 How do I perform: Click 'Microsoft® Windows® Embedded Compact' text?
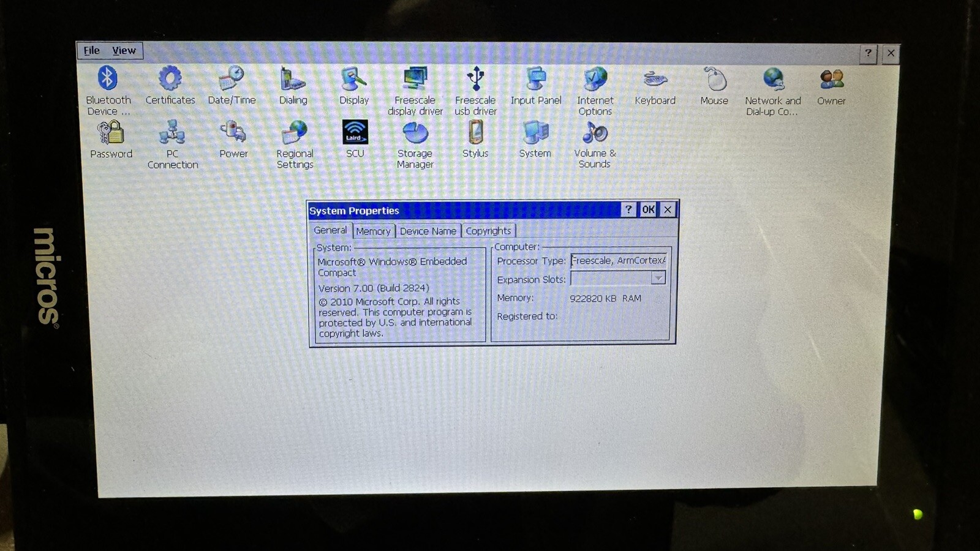(392, 267)
